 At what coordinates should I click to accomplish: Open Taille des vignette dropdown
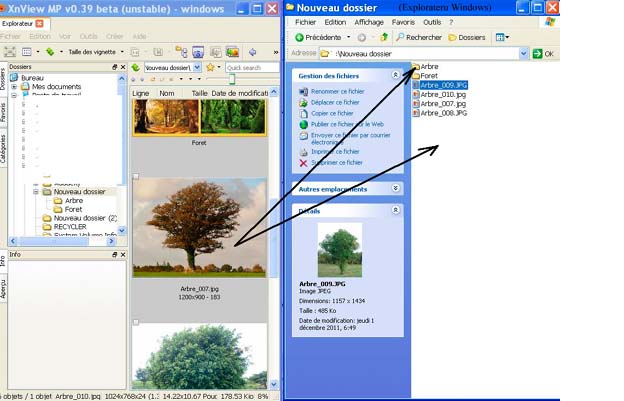click(122, 52)
